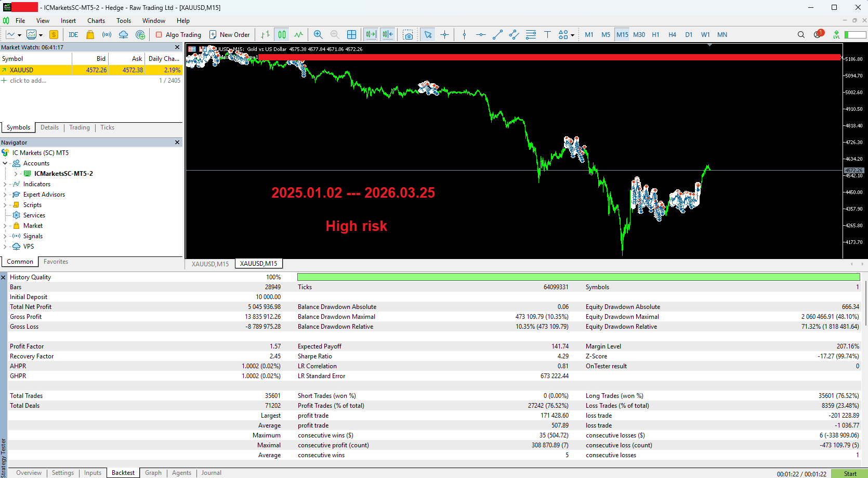Open the Market shopping bag toolbar icon
868x478 pixels.
pos(90,35)
